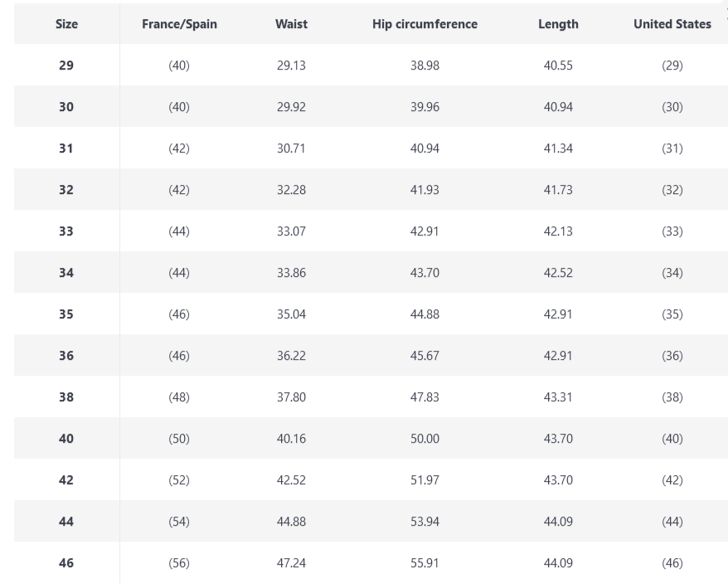
Task: Click the Waist column header
Action: click(x=291, y=24)
